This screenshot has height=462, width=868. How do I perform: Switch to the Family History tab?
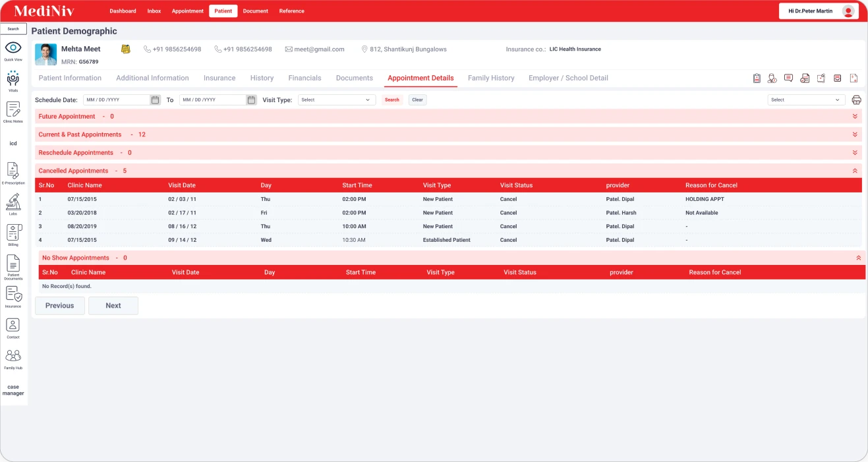click(x=490, y=78)
